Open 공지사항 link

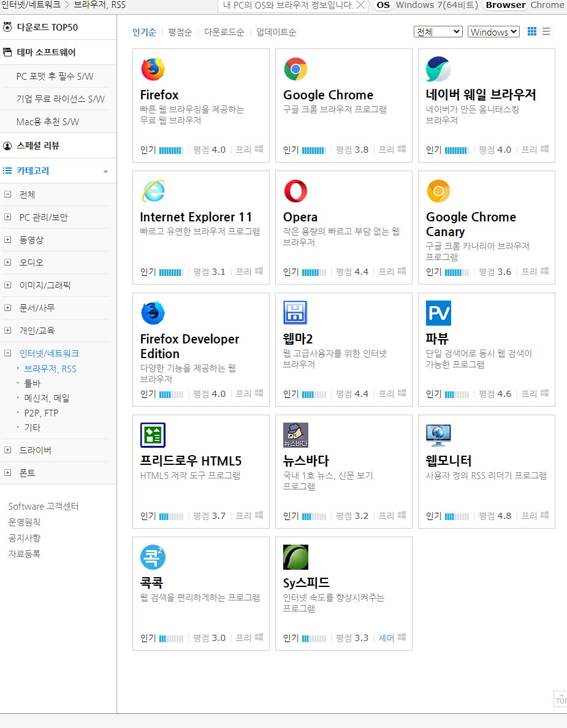(x=24, y=538)
